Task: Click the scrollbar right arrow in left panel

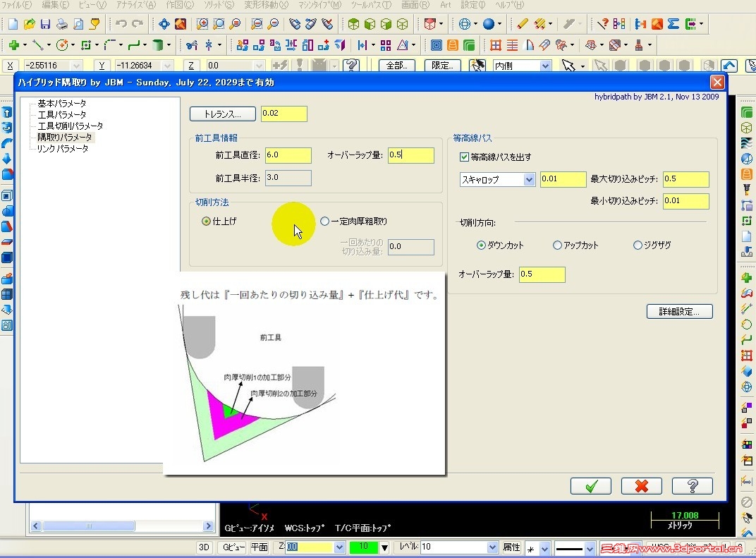Action: pyautogui.click(x=208, y=526)
